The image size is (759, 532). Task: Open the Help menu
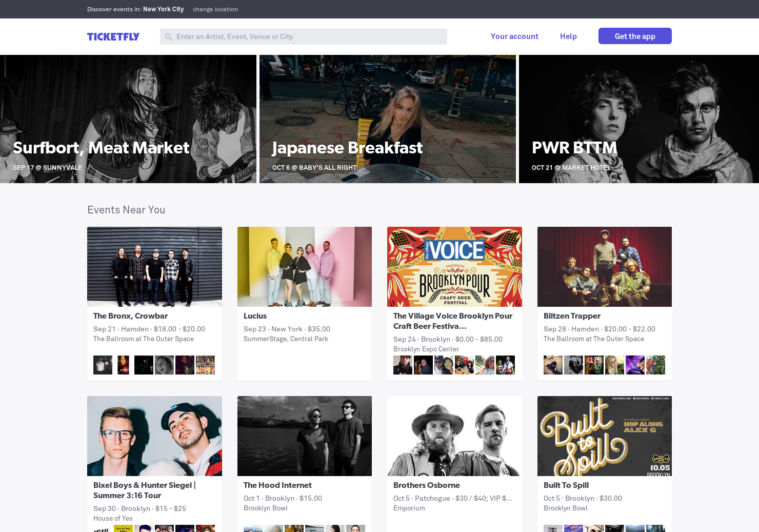[568, 36]
